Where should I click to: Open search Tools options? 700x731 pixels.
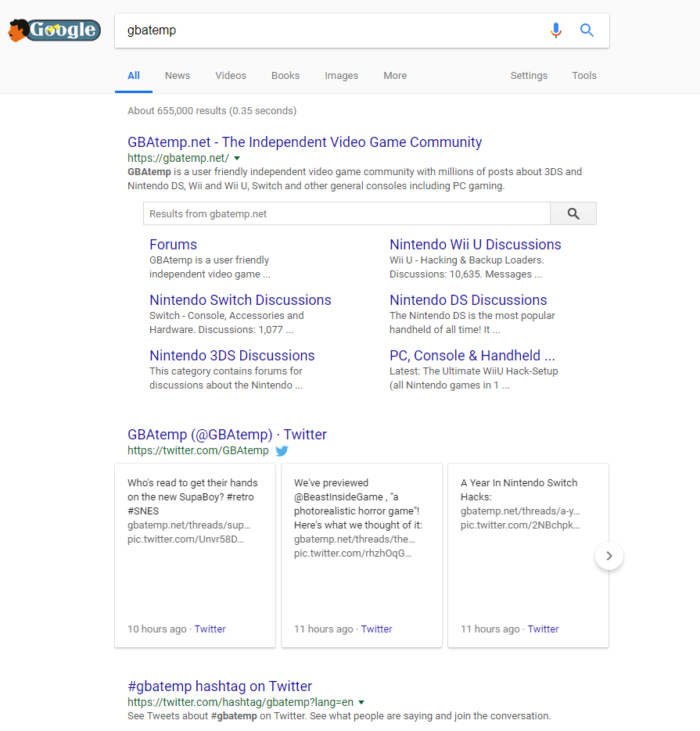[x=584, y=76]
